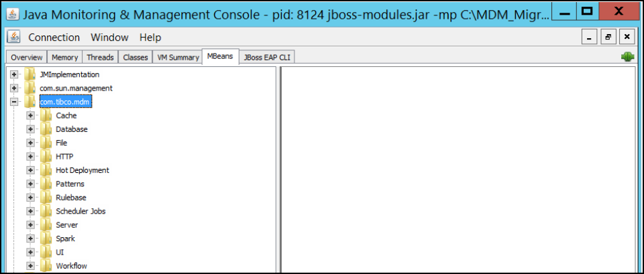Expand the Rulebase node
Screen dimensions: 644x274
30,198
